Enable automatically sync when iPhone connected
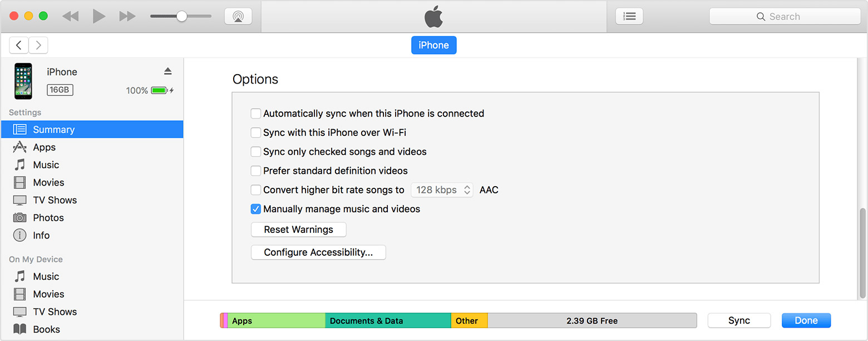868x341 pixels. 256,114
